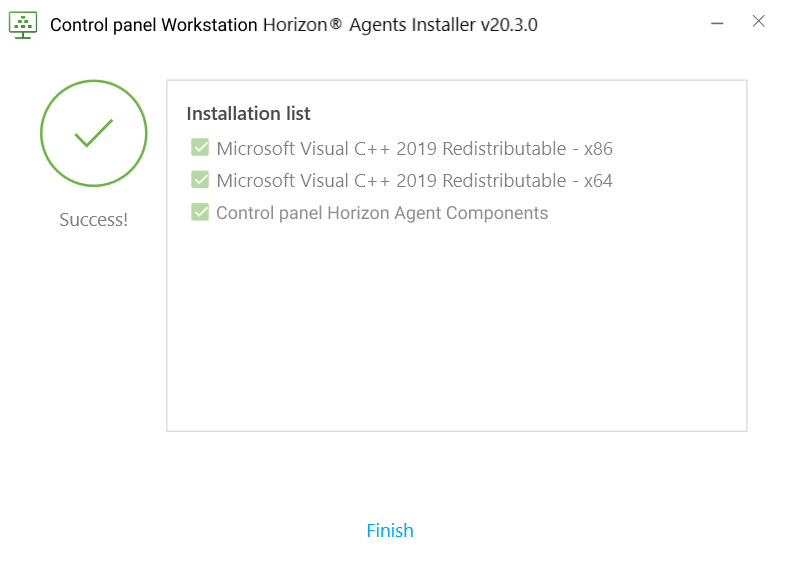
Task: Click empty title bar space left of minimize
Action: click(x=620, y=24)
